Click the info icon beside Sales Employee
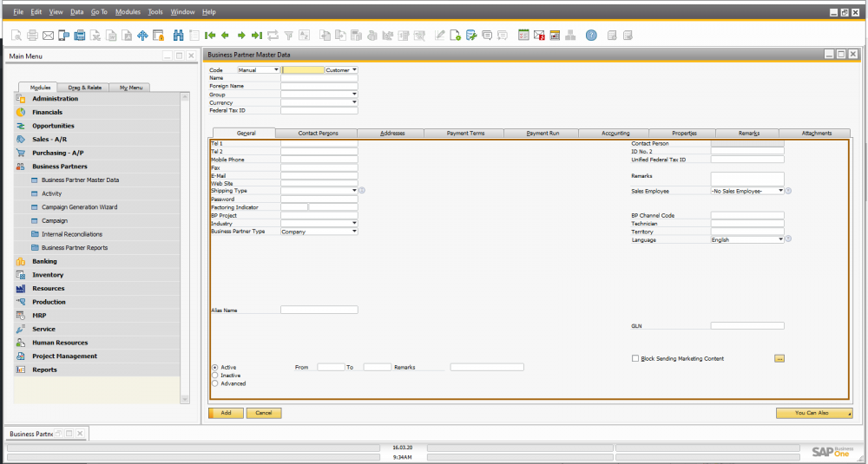Screen dimensions: 868x464 pyautogui.click(x=788, y=191)
